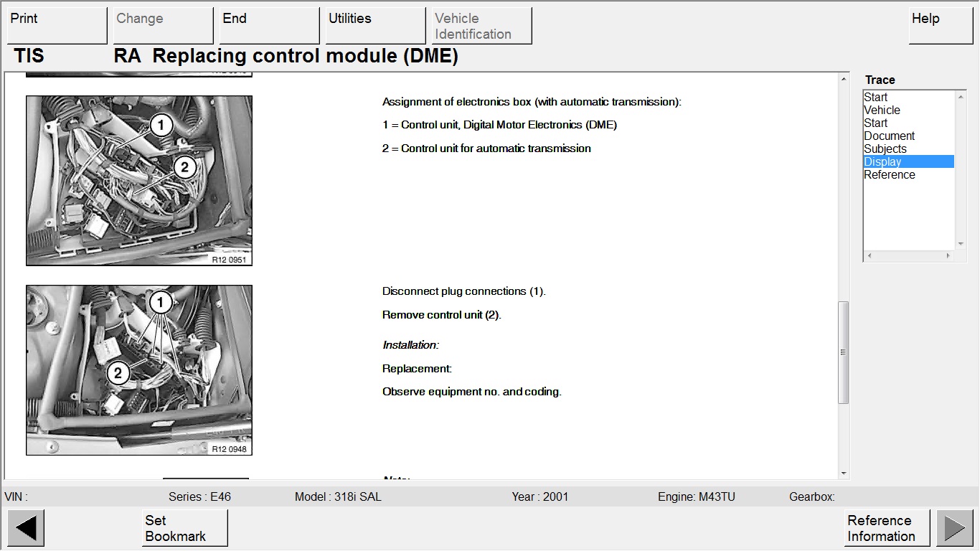Image resolution: width=980 pixels, height=551 pixels.
Task: Click Trace list scroll left arrow
Action: (x=870, y=255)
